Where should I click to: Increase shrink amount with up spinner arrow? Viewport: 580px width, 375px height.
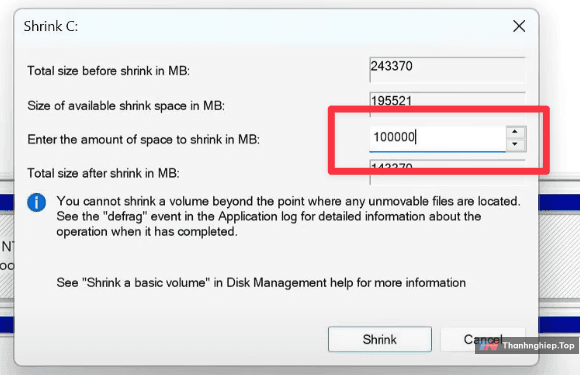pos(515,132)
